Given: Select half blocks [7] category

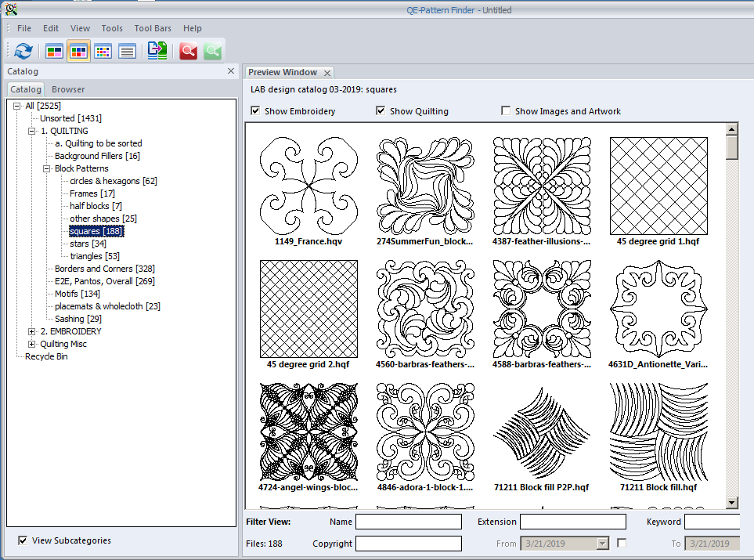Looking at the screenshot, I should [96, 206].
